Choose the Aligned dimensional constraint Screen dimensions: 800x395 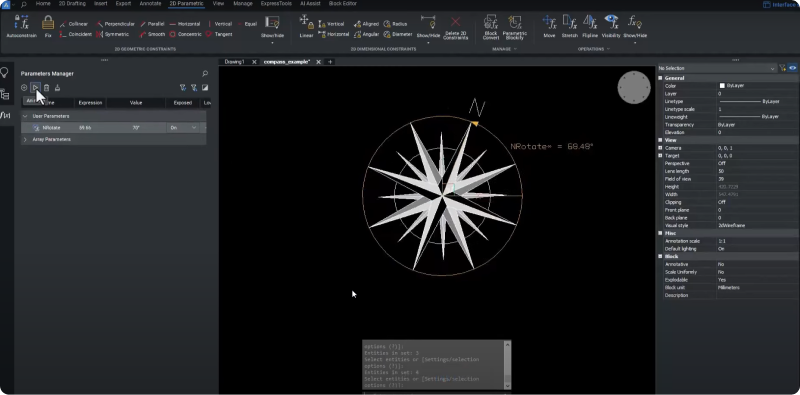[366, 24]
